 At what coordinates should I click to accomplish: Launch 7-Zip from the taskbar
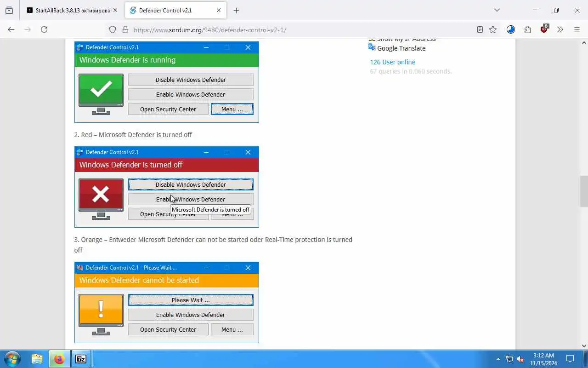[81, 359]
